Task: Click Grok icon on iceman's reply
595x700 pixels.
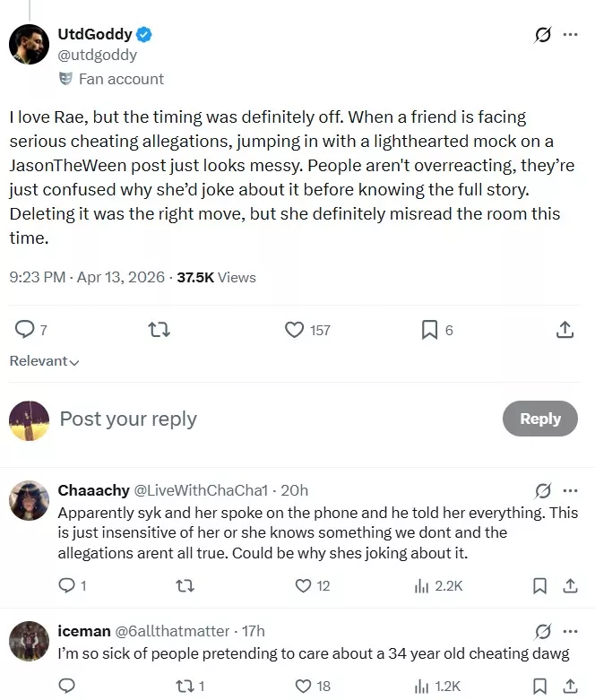Action: pyautogui.click(x=542, y=631)
